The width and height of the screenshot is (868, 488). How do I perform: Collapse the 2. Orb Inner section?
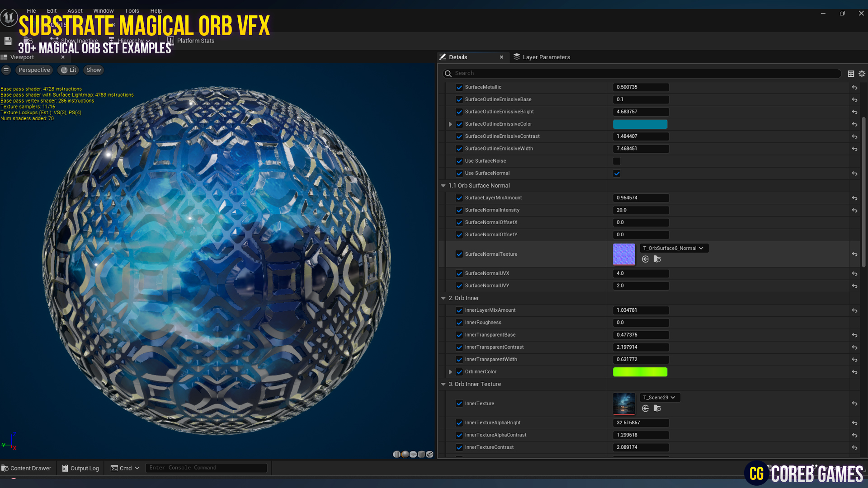443,298
